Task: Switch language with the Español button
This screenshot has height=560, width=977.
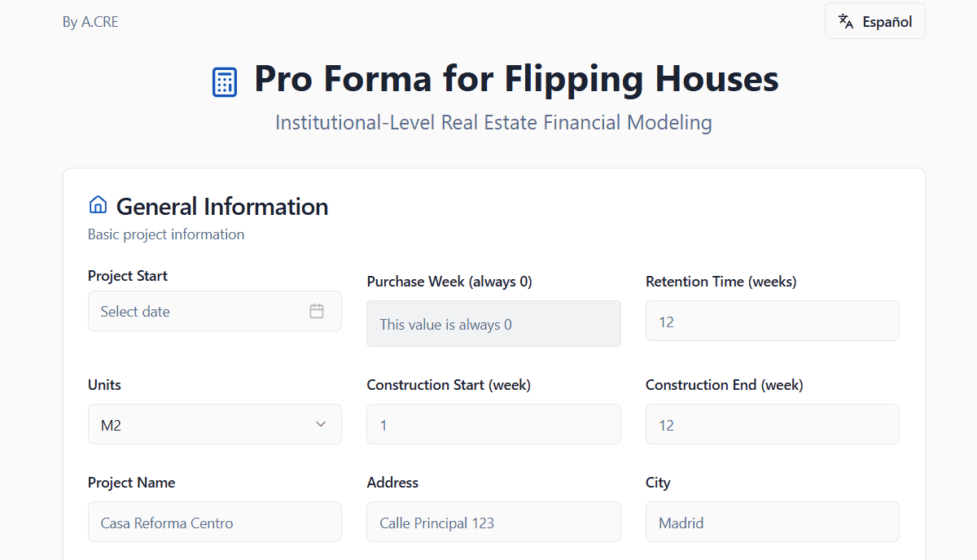Action: [x=874, y=20]
